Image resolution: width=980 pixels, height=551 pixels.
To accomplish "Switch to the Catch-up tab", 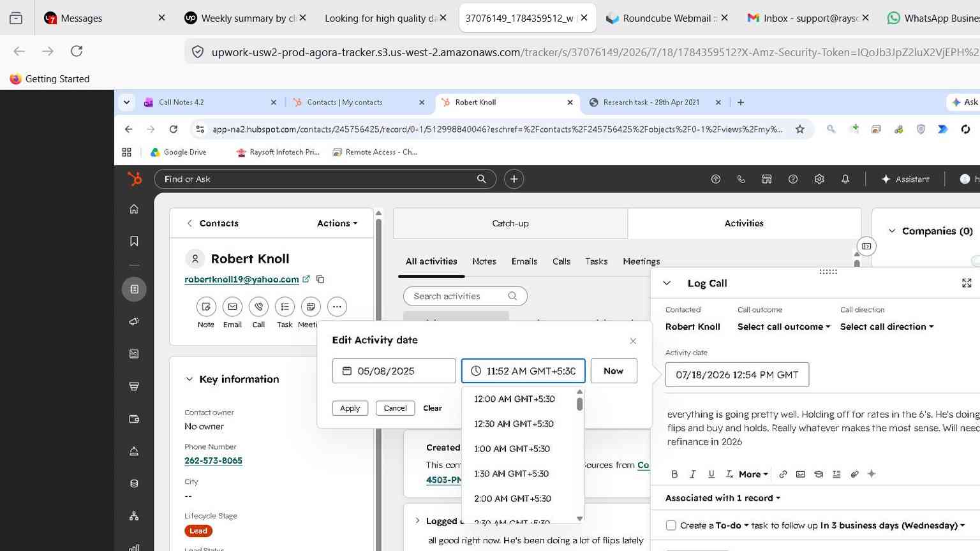I will coord(510,223).
